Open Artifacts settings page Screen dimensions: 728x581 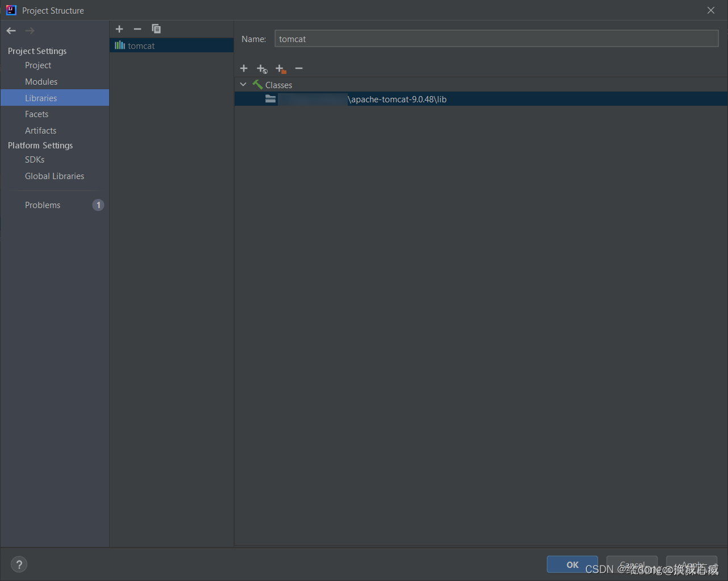coord(40,131)
